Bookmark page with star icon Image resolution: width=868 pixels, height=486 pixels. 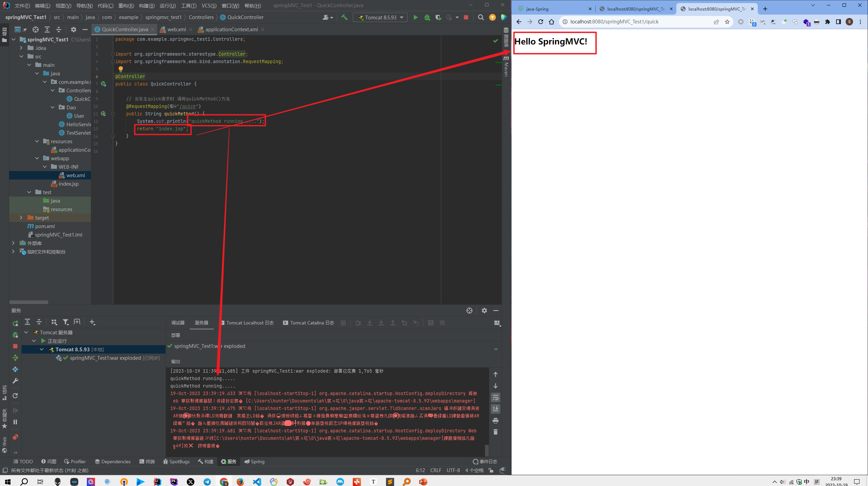pos(727,22)
